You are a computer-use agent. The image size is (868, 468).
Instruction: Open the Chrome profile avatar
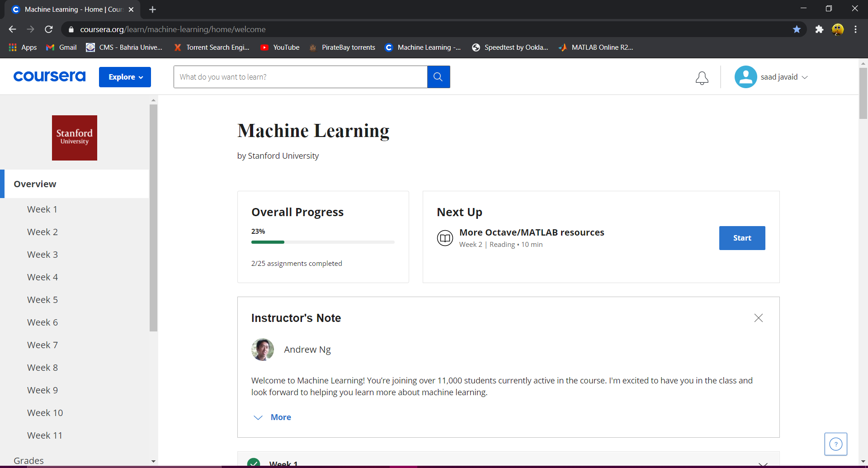click(x=837, y=29)
